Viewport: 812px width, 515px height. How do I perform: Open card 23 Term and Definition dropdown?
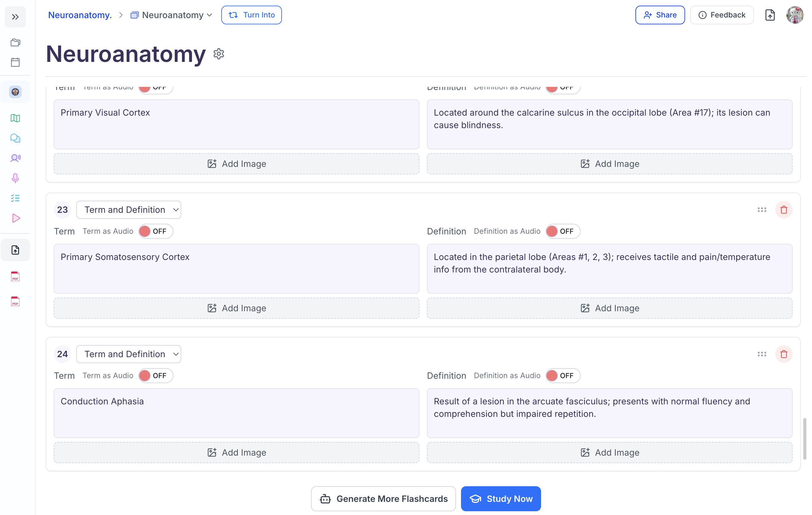point(128,210)
